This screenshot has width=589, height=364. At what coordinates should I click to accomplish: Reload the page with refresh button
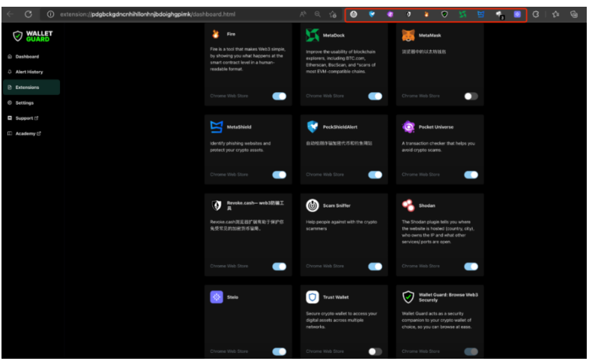coord(28,14)
